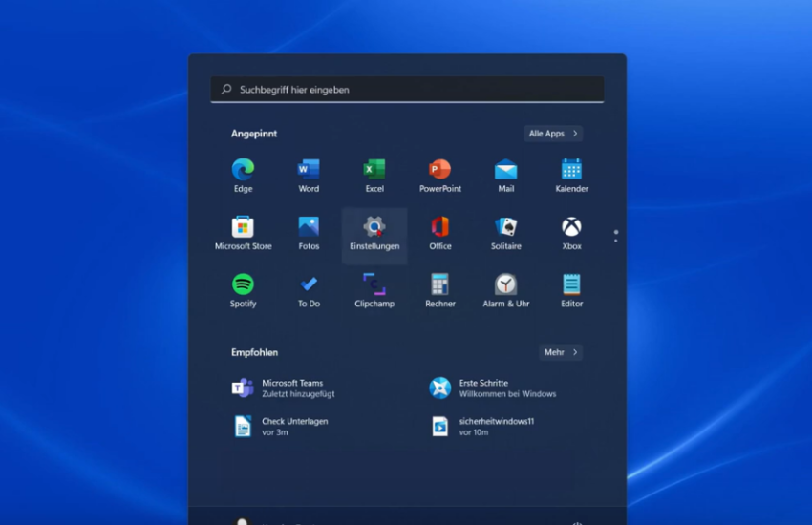Click the 'vor 3m' timestamp text
This screenshot has height=525, width=812.
[x=274, y=432]
